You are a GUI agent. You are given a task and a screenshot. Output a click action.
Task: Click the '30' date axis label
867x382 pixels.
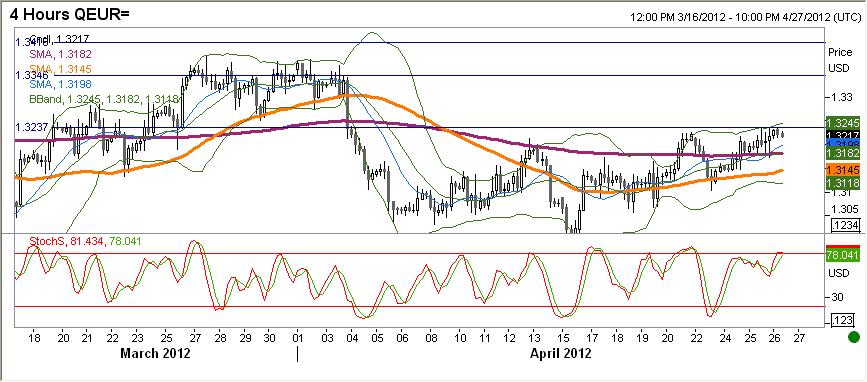[x=269, y=337]
